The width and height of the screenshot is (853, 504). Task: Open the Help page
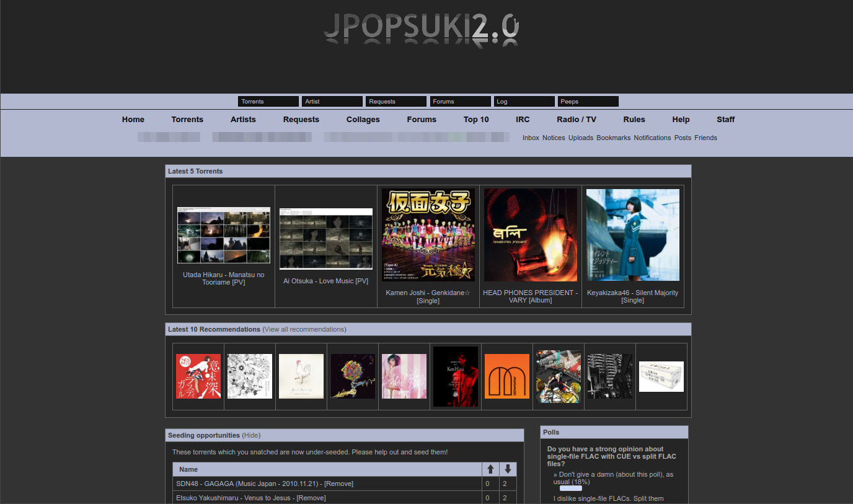[681, 120]
